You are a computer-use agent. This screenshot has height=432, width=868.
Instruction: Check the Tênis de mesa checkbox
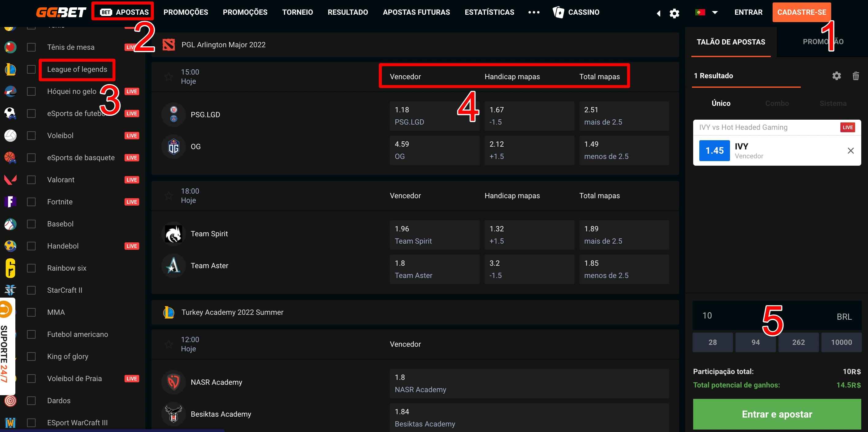(x=31, y=47)
